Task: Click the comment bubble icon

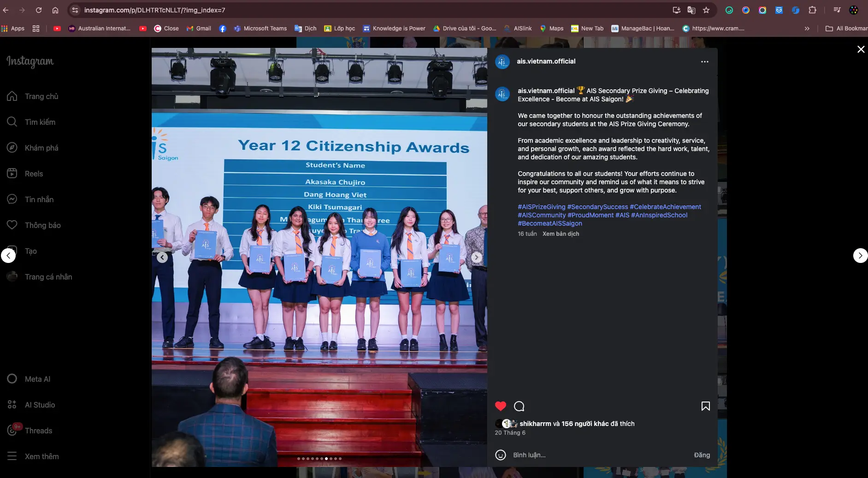Action: point(519,406)
